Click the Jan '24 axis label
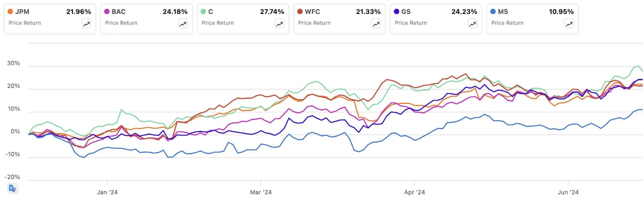 pyautogui.click(x=107, y=193)
